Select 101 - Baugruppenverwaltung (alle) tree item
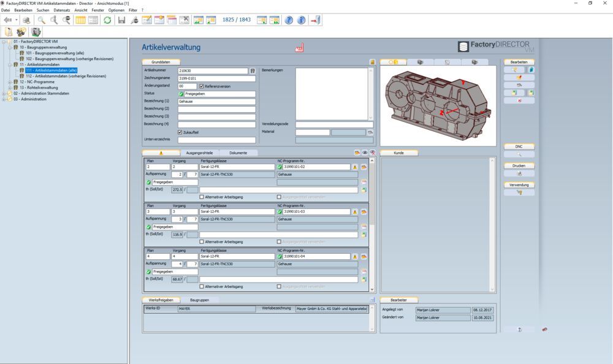 55,53
